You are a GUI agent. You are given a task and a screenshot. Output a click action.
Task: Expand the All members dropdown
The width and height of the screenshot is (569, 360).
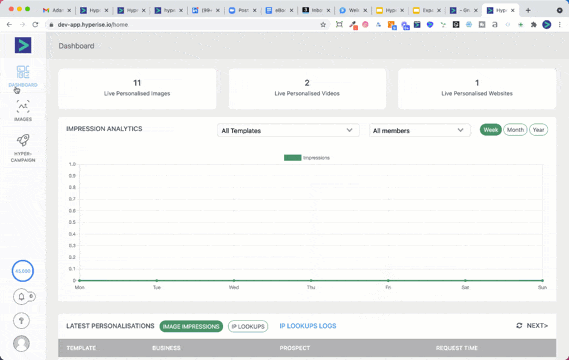pyautogui.click(x=419, y=130)
